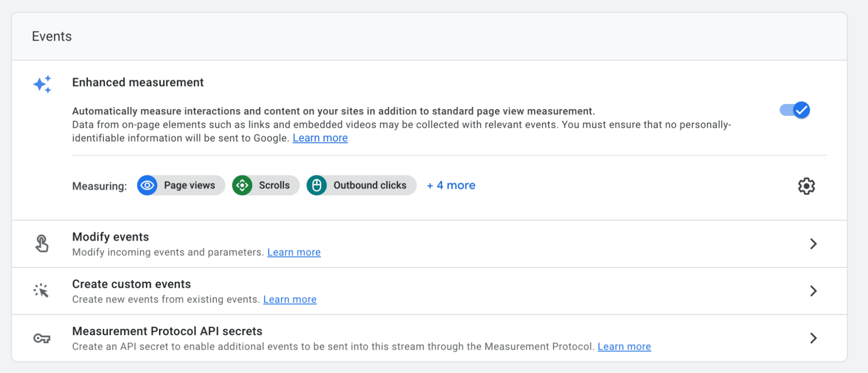
Task: Expand the Modify events chevron
Action: coord(813,244)
